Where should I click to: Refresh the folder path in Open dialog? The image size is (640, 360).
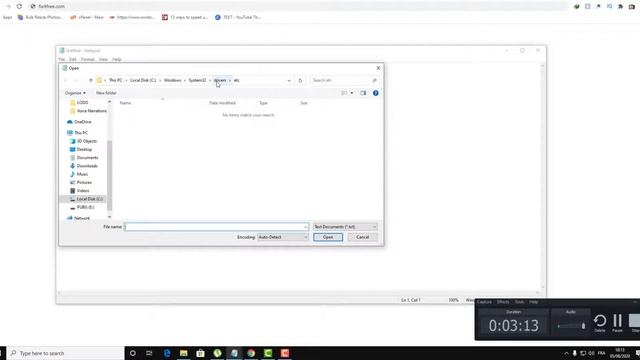[300, 80]
